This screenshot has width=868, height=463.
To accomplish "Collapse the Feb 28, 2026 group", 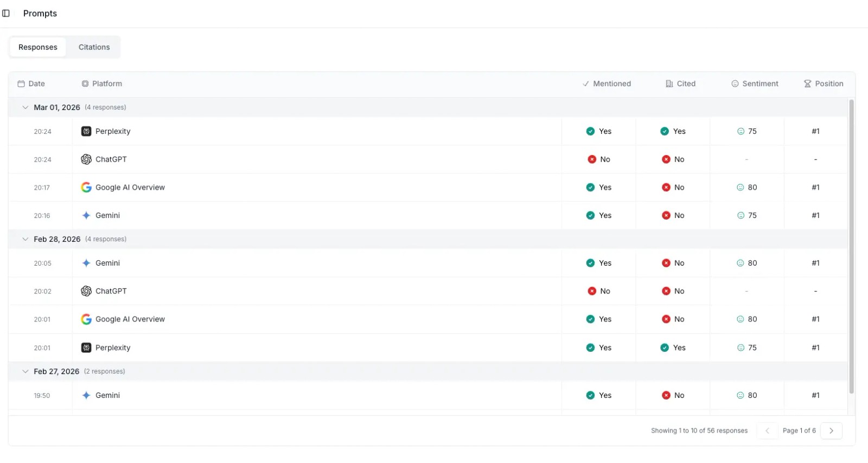I will tap(25, 239).
